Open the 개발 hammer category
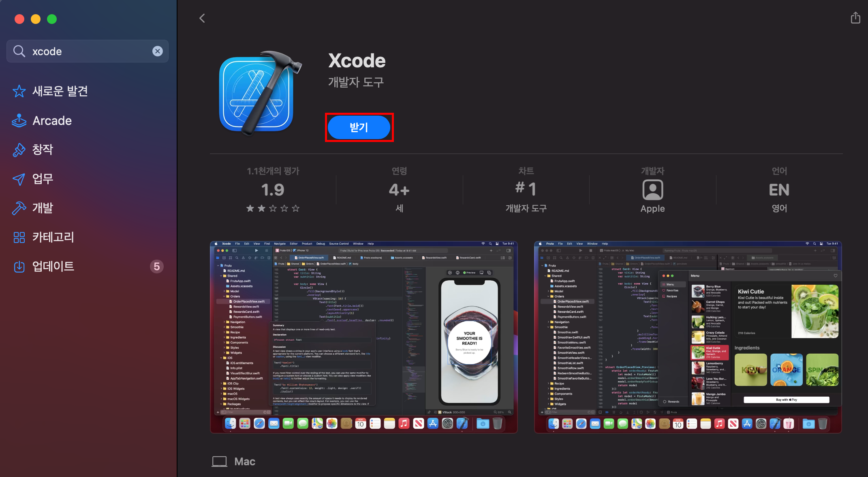868x477 pixels. pos(33,208)
